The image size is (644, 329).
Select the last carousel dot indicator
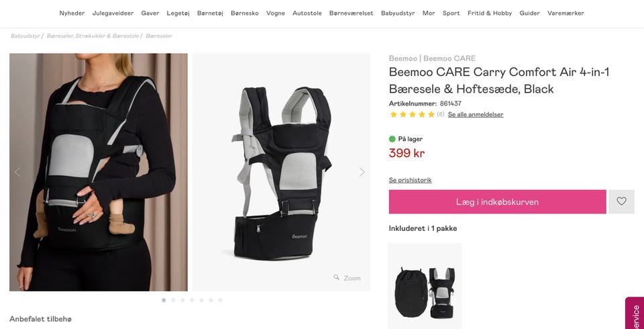[x=220, y=300]
